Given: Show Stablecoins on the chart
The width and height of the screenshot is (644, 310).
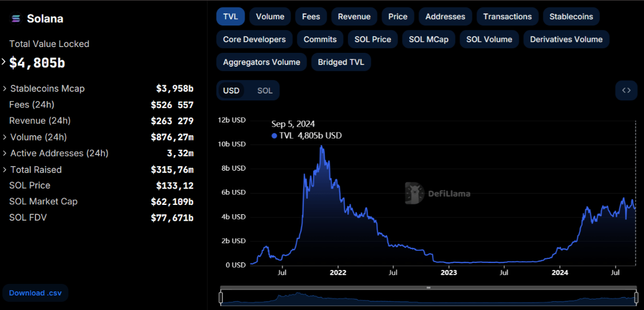Looking at the screenshot, I should click(571, 16).
